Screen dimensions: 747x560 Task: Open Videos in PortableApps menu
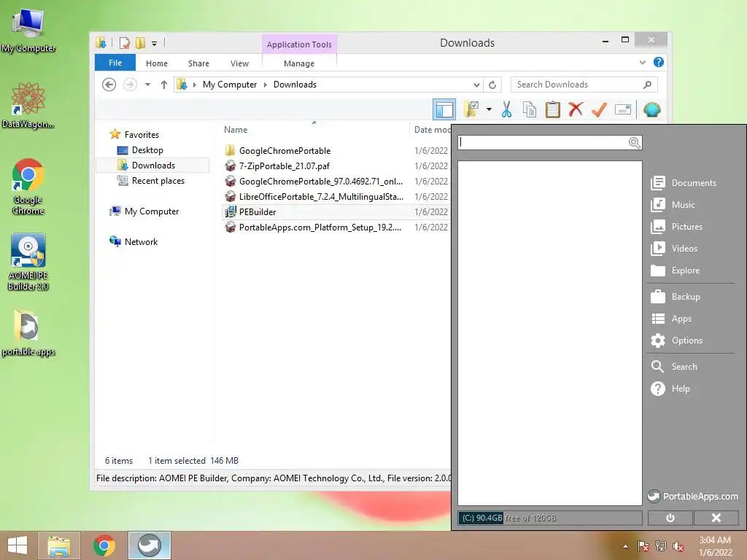click(674, 249)
